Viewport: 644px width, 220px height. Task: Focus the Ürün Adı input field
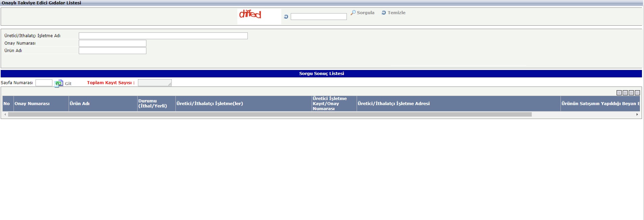click(113, 51)
